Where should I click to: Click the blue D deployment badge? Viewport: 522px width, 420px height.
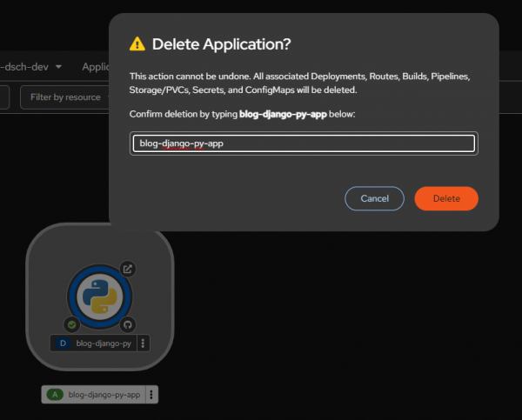(x=63, y=343)
